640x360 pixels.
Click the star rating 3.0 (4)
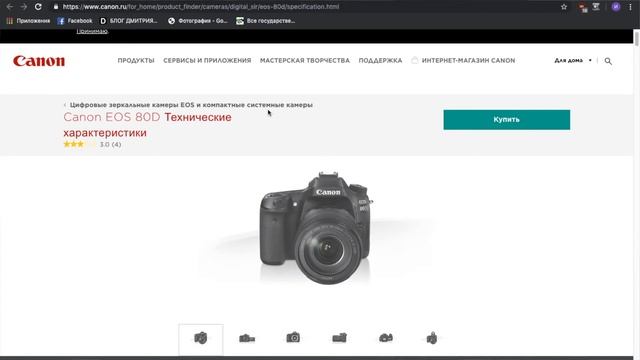pos(92,144)
